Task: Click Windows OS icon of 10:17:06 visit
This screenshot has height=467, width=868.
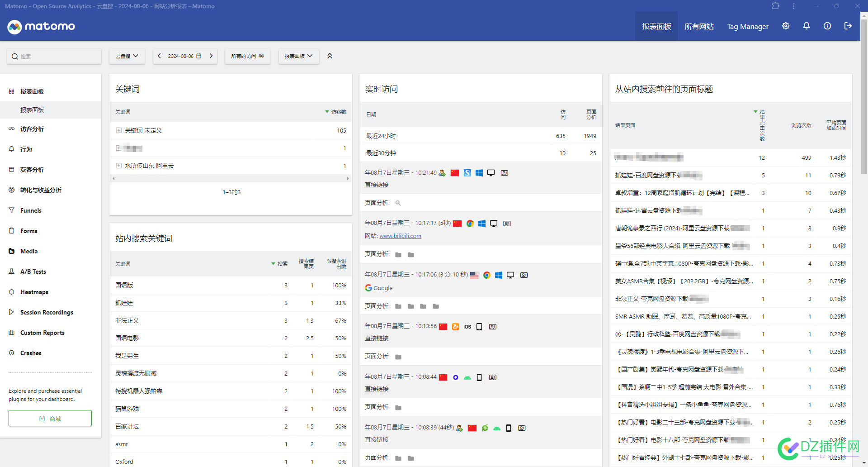Action: (499, 275)
